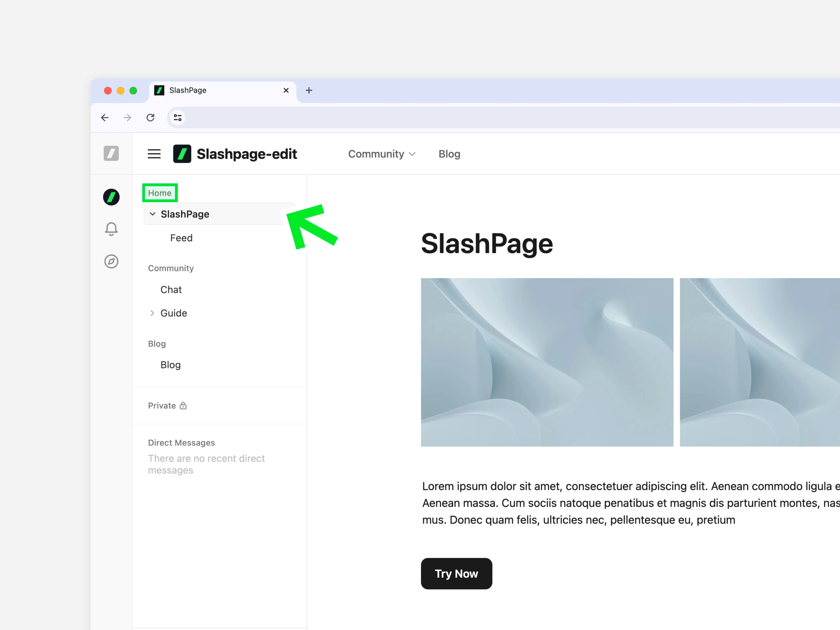The width and height of the screenshot is (840, 630).
Task: Open the compass explore icon
Action: click(x=111, y=261)
